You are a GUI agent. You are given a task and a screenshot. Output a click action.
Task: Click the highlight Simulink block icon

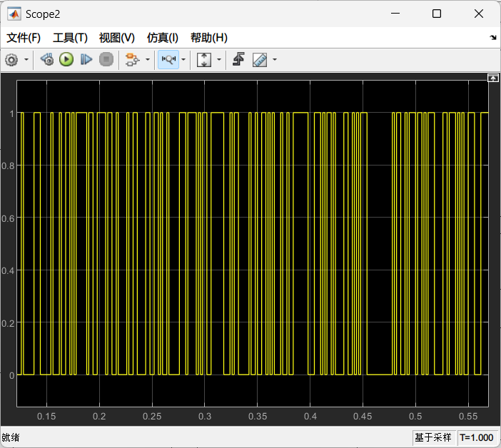click(131, 60)
